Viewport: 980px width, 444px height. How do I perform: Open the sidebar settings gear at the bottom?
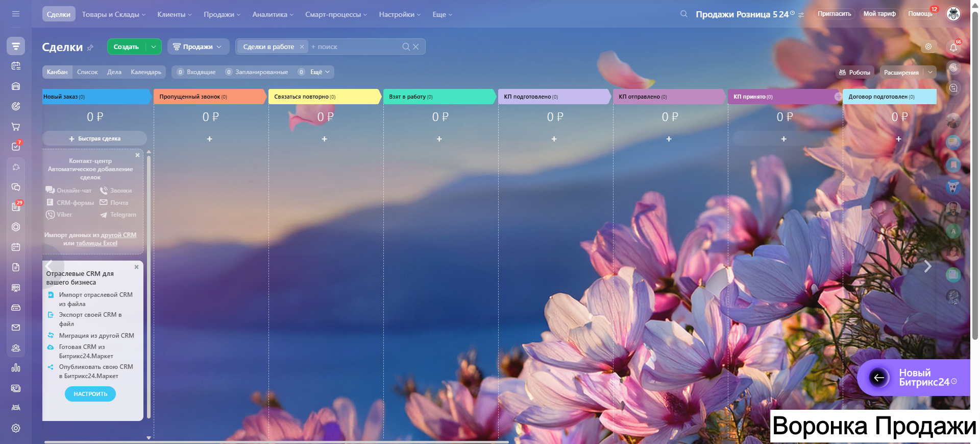click(x=16, y=428)
